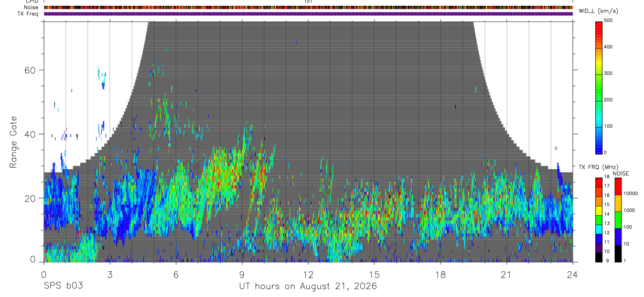Viewport: 644px width, 297px height.
Task: Click the SPS b03 station label
Action: click(x=63, y=286)
